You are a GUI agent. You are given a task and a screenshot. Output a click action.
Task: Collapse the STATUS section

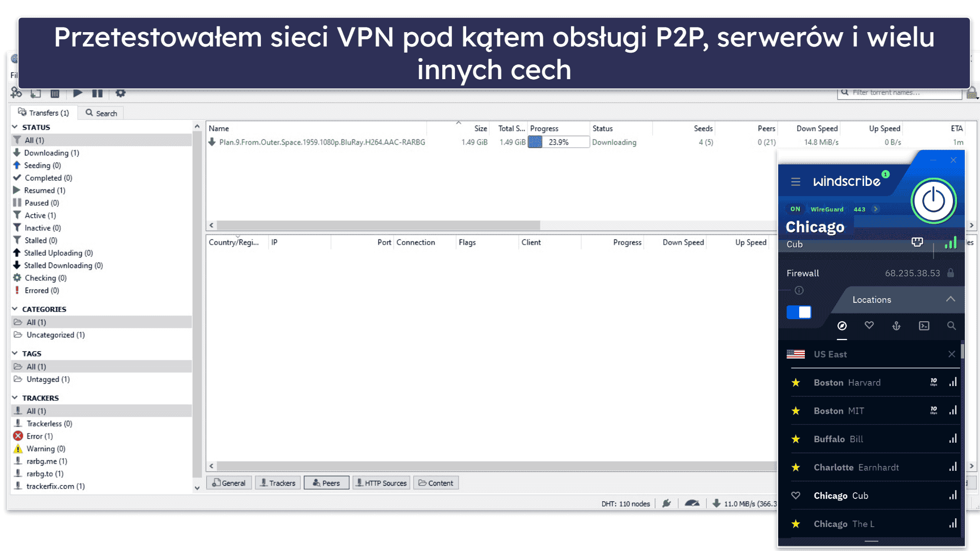15,127
